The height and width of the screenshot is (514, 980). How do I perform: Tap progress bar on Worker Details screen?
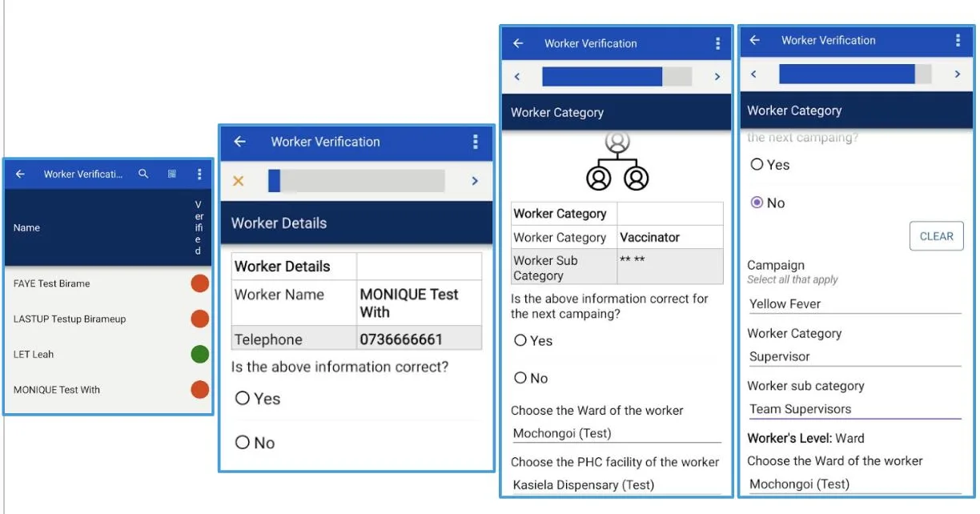tap(356, 181)
